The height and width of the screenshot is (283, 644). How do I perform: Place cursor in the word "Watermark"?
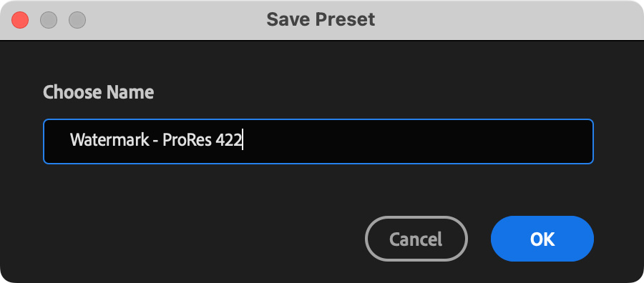[x=109, y=140]
